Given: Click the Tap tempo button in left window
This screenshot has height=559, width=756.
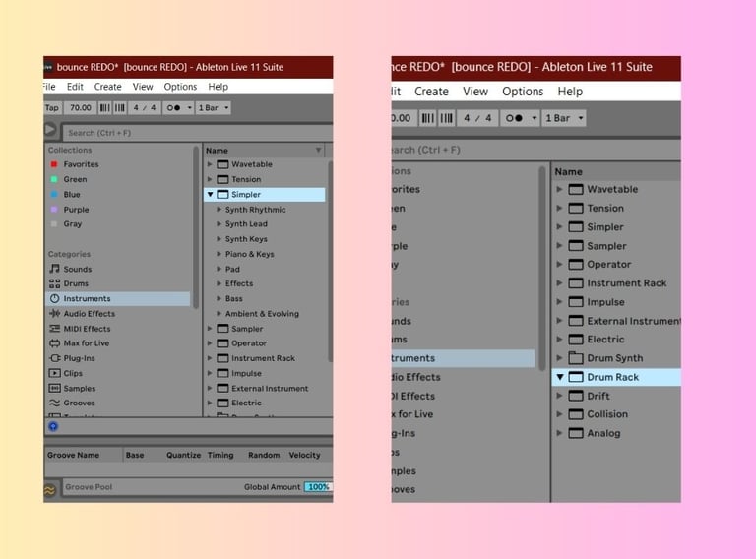Looking at the screenshot, I should (52, 108).
